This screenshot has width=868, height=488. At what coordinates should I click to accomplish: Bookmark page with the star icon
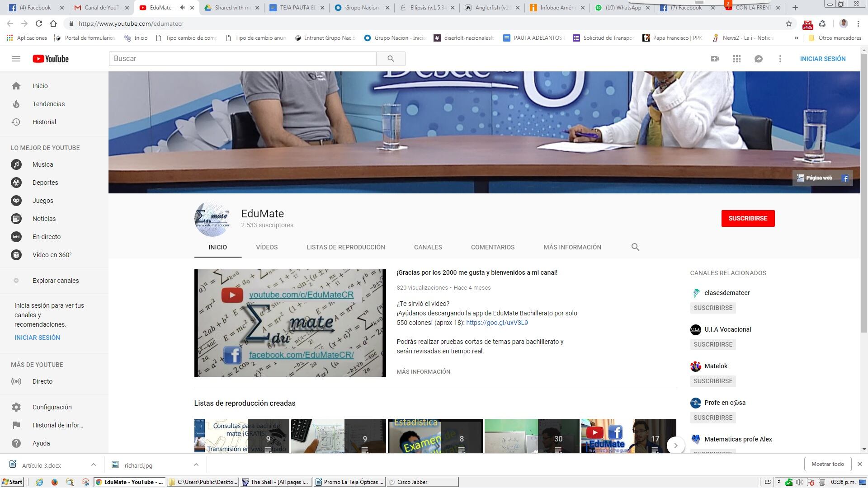click(x=788, y=23)
